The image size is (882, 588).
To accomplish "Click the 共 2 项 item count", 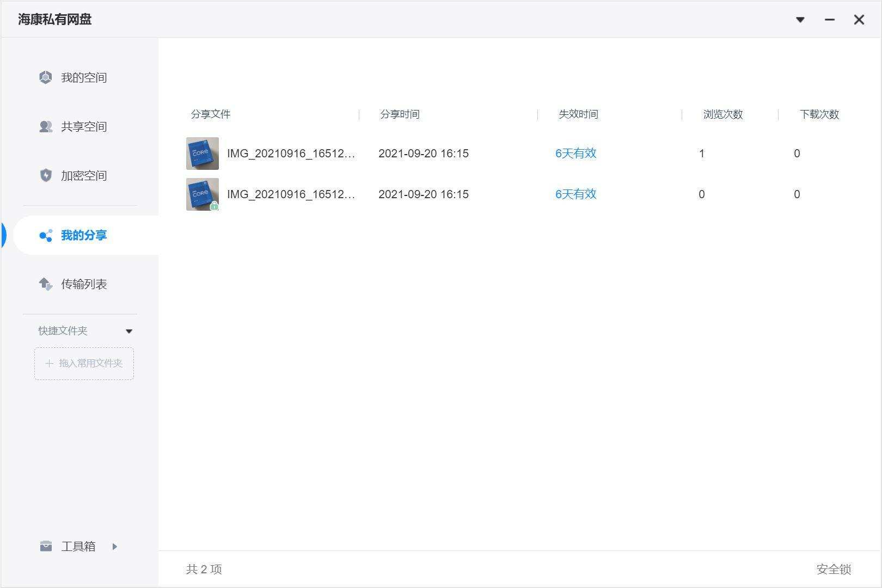I will point(204,569).
